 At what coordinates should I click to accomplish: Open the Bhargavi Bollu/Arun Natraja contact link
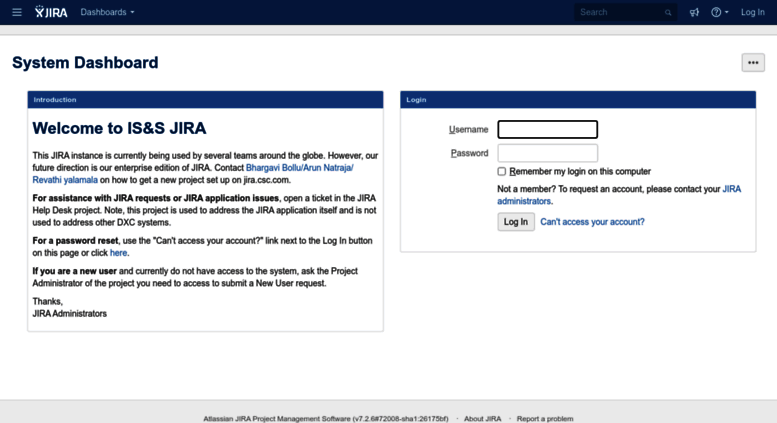[x=299, y=168]
